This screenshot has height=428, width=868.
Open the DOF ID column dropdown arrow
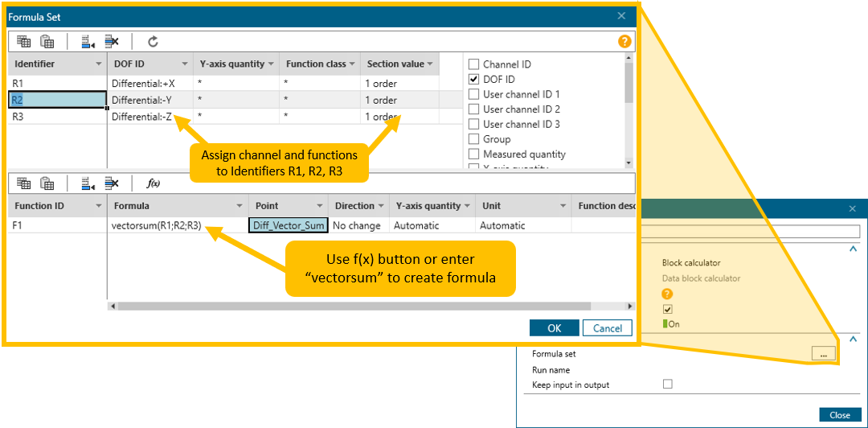pos(184,64)
